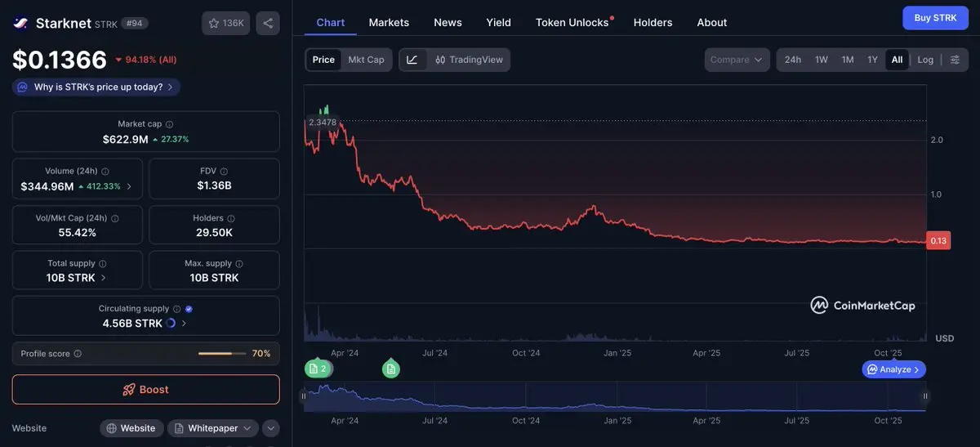
Task: Click the Vol/Mkt Cap info icon
Action: pos(114,218)
